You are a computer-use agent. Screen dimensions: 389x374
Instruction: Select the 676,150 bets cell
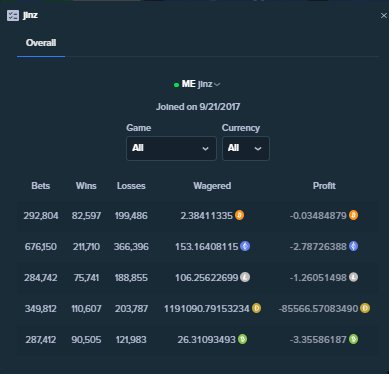pos(41,247)
